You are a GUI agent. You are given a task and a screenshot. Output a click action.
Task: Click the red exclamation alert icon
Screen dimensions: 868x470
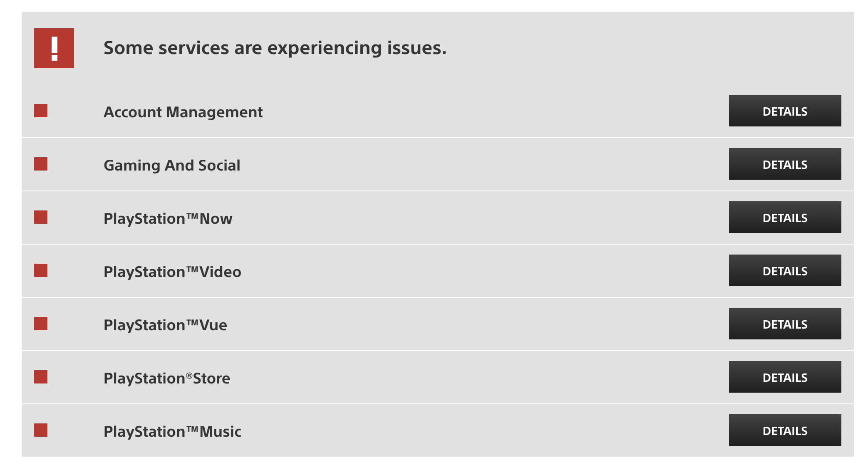click(x=54, y=48)
